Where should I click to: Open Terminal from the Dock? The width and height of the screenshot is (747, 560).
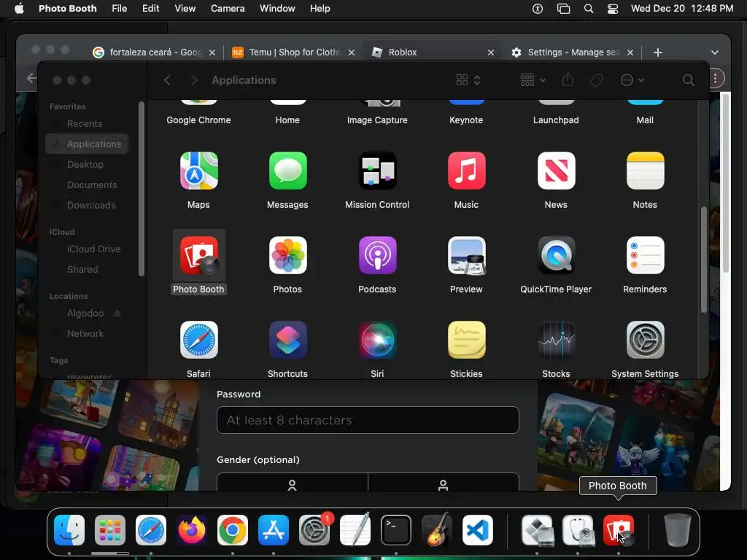pos(396,529)
